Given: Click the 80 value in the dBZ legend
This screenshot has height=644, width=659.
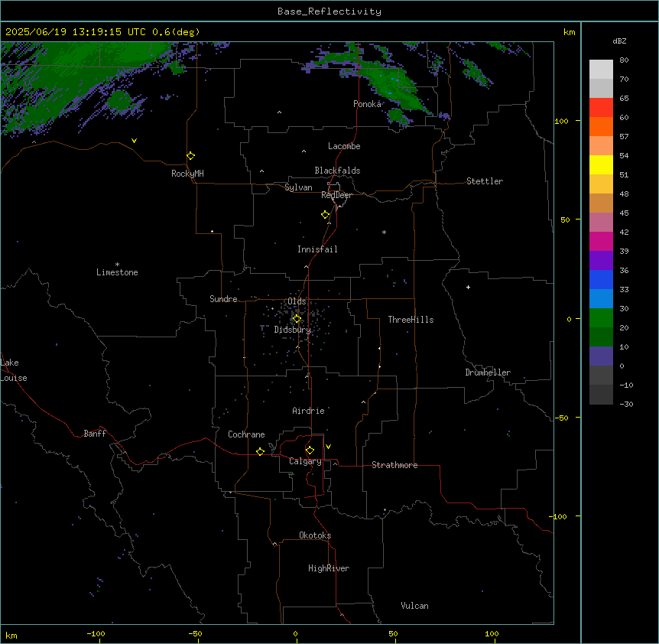Looking at the screenshot, I should tap(624, 60).
